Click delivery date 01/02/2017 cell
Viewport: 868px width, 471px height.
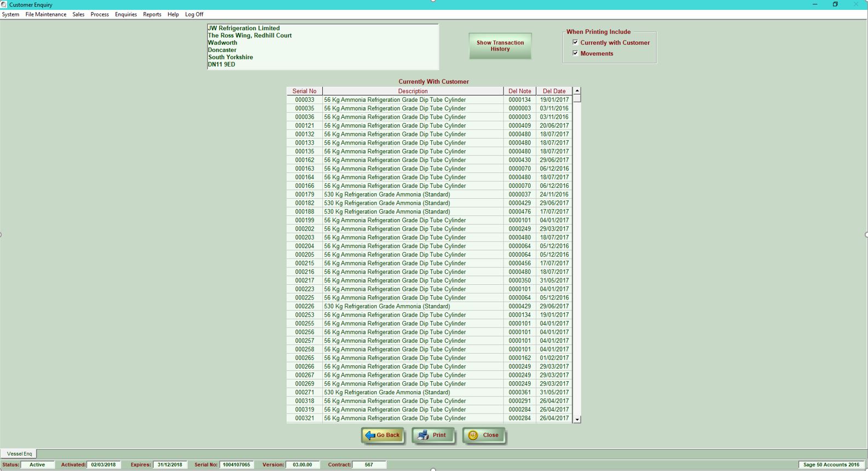[554, 358]
